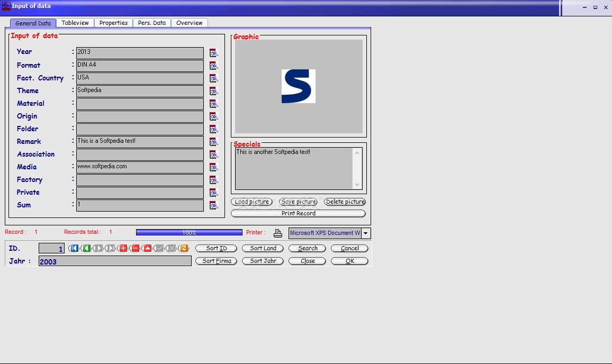Click the Format field containing DIN A4
Image resolution: width=612 pixels, height=364 pixels.
click(140, 66)
